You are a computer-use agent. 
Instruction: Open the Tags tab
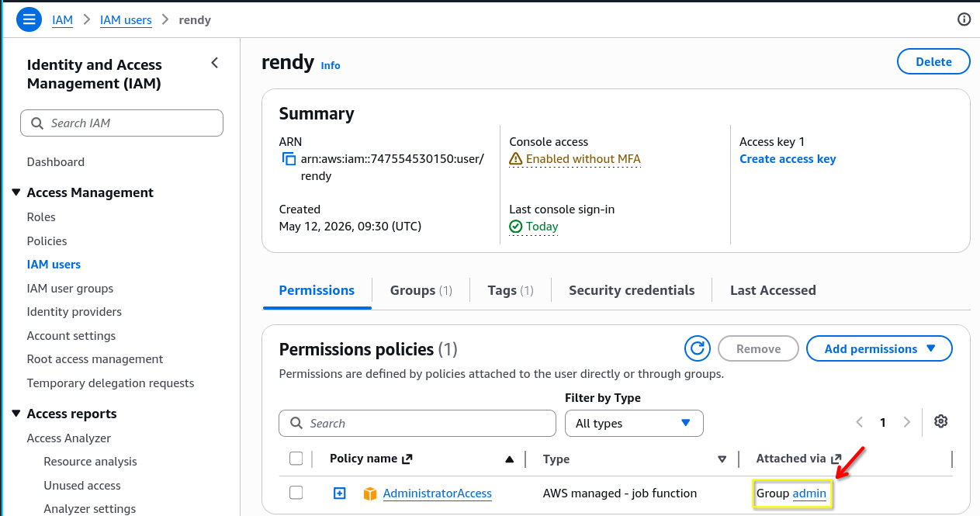[x=511, y=290]
